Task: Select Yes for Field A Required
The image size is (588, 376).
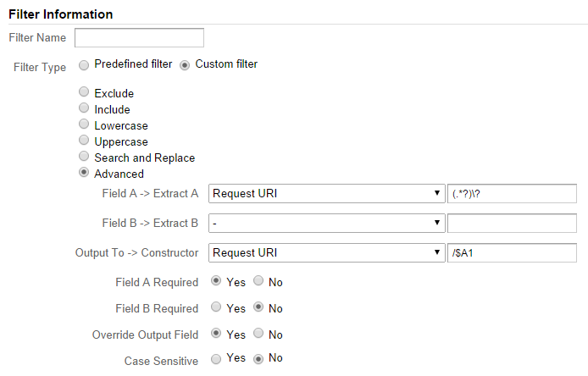Action: tap(216, 281)
